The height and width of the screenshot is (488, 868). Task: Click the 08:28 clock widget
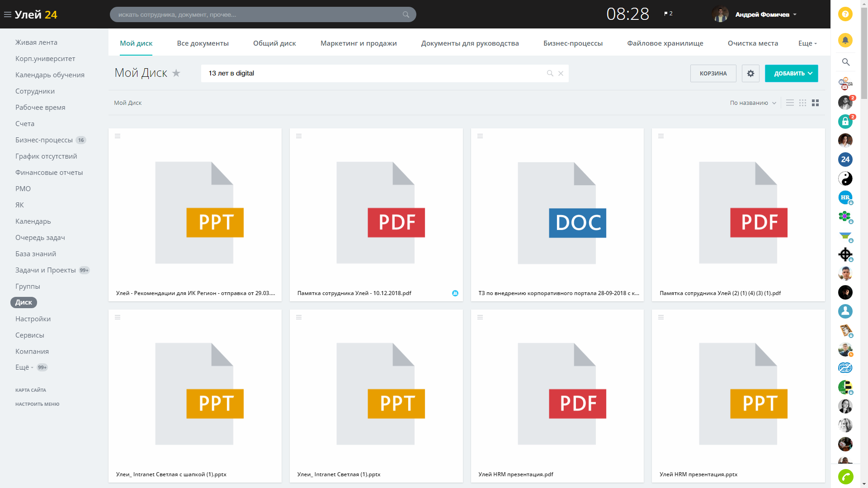[627, 14]
